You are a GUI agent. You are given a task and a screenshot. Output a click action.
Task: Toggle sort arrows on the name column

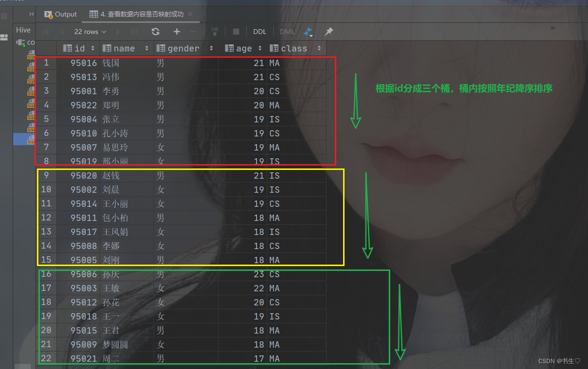pyautogui.click(x=146, y=48)
